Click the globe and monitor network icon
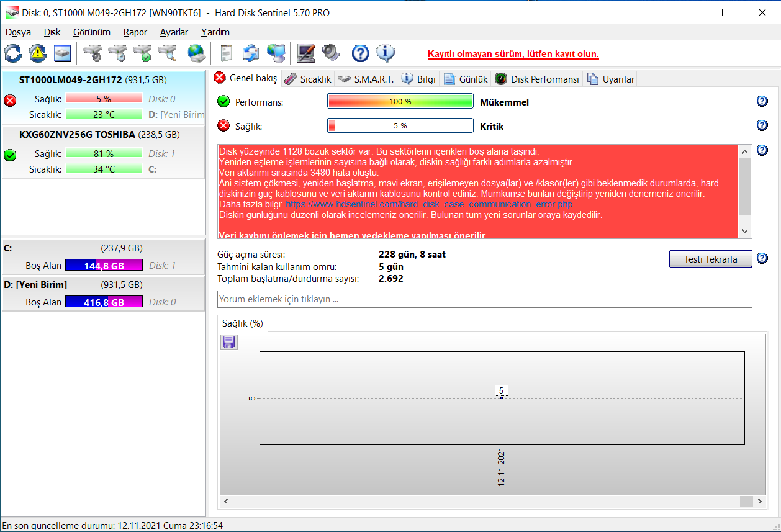Image resolution: width=781 pixels, height=532 pixels. 276,53
